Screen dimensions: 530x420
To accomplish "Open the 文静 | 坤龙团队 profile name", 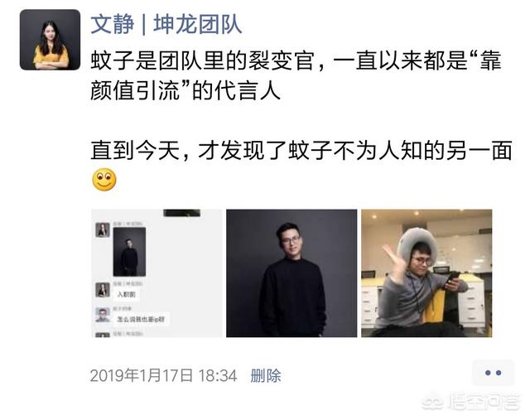I will [x=166, y=24].
